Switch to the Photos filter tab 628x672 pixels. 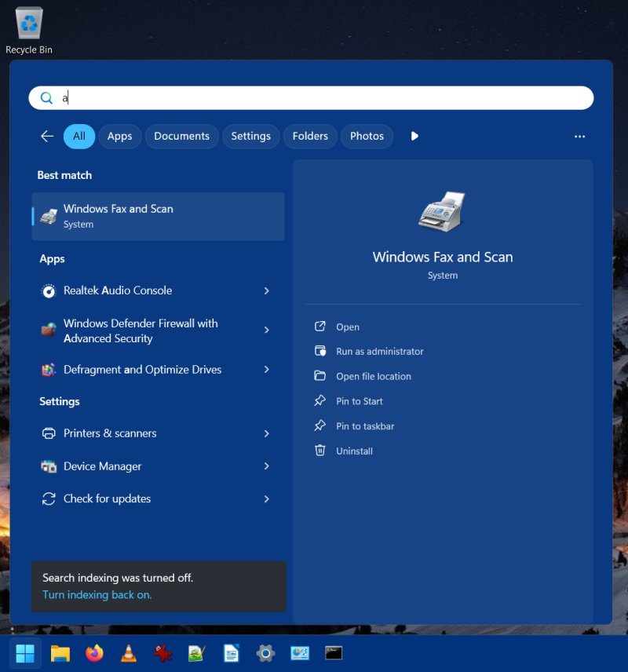click(x=367, y=137)
